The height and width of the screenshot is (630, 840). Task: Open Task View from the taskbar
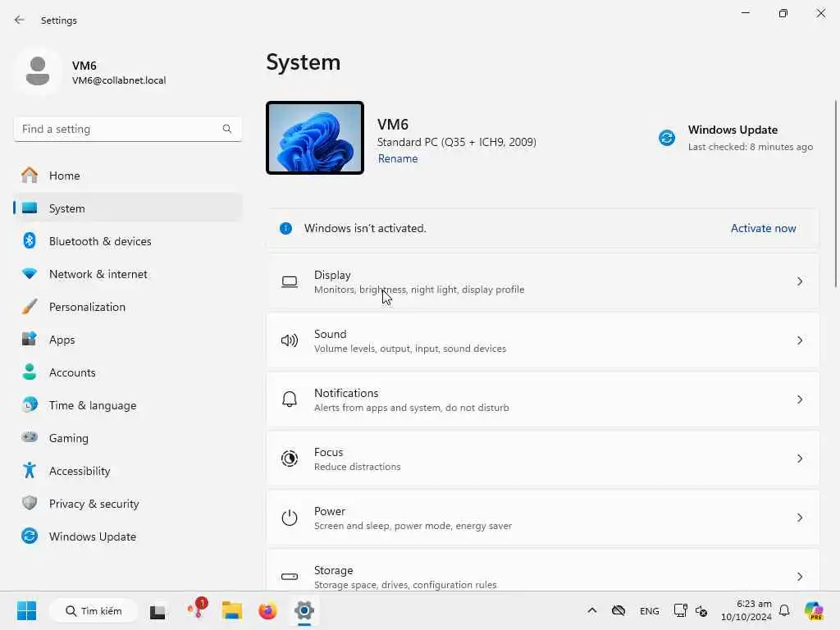(x=157, y=611)
